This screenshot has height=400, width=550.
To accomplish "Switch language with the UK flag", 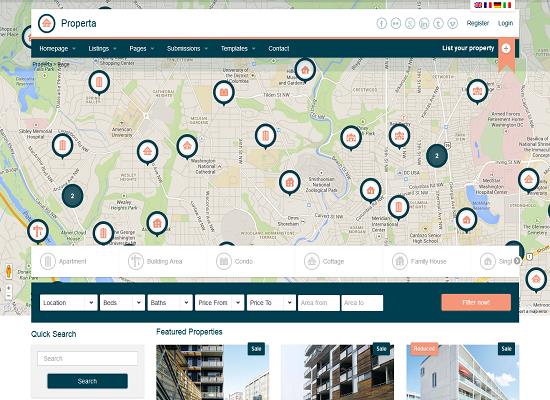I will [x=478, y=5].
